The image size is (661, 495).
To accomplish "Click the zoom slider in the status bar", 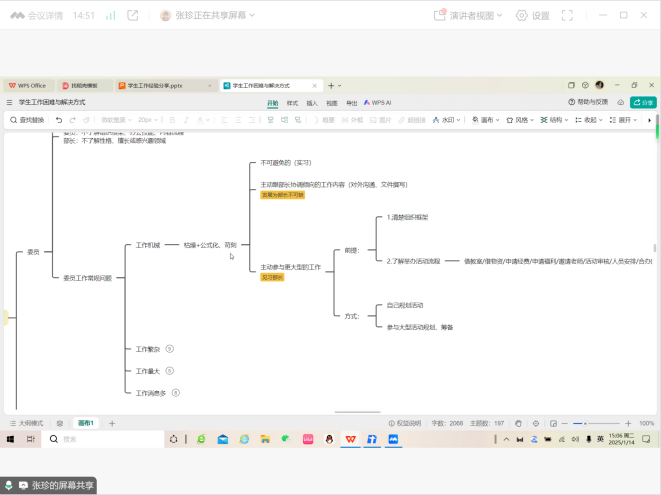I will point(595,423).
